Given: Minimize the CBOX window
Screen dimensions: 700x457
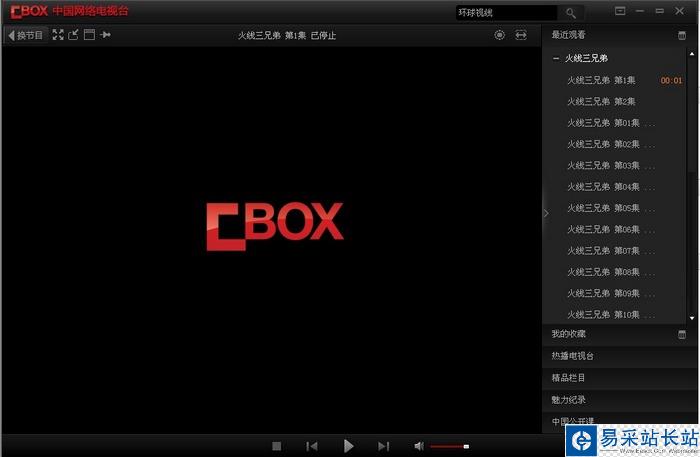Looking at the screenshot, I should pos(640,11).
